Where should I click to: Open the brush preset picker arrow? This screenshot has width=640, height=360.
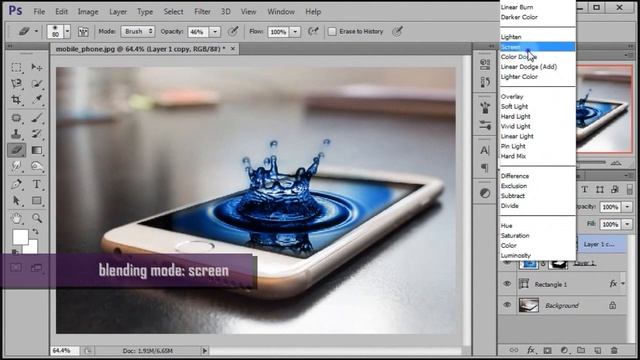click(67, 31)
